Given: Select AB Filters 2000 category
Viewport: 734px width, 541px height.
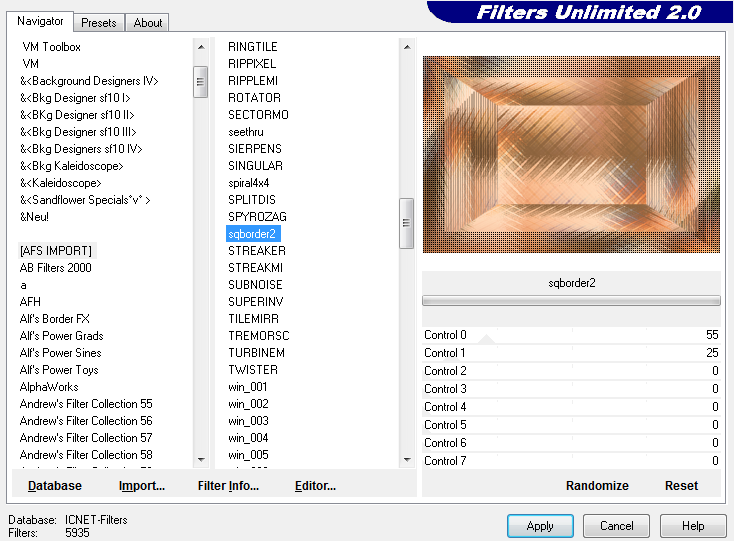Looking at the screenshot, I should click(55, 268).
